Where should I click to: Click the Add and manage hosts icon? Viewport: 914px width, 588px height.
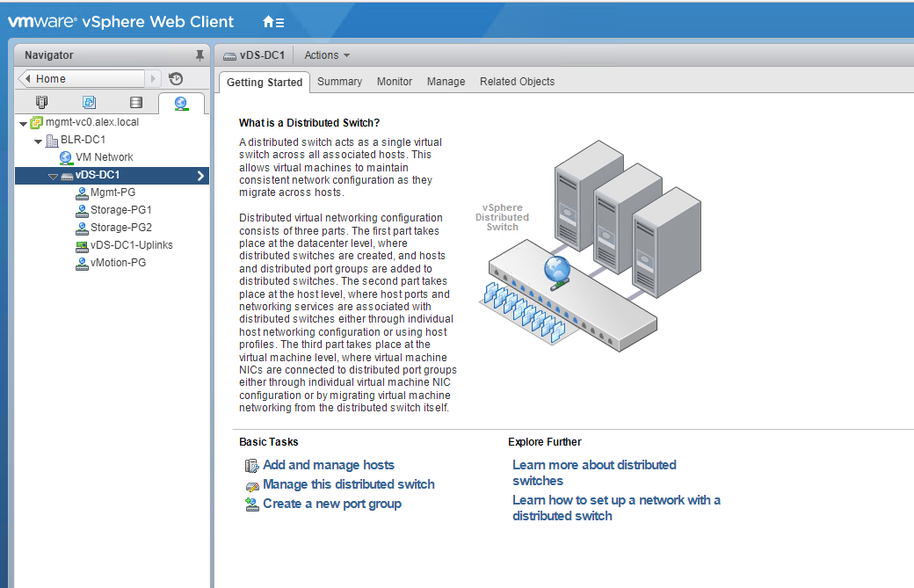pos(251,466)
